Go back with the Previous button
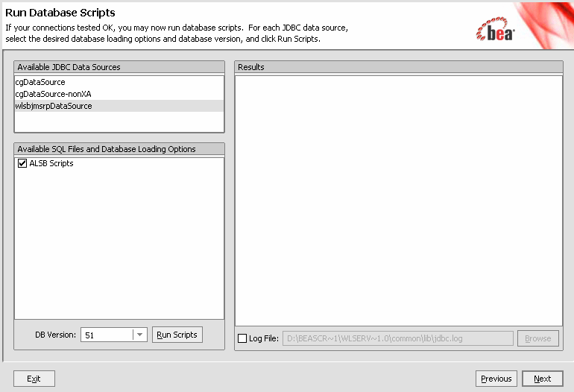 (x=496, y=379)
